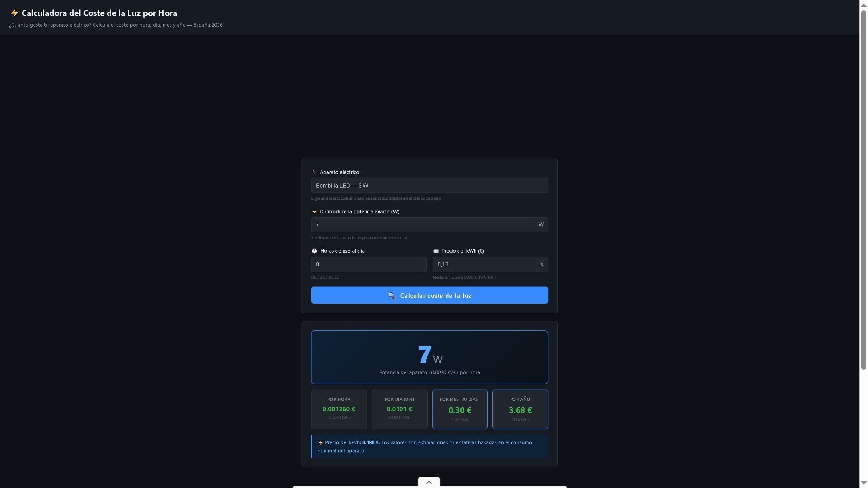Click the 7 W power summary panel

click(x=429, y=357)
